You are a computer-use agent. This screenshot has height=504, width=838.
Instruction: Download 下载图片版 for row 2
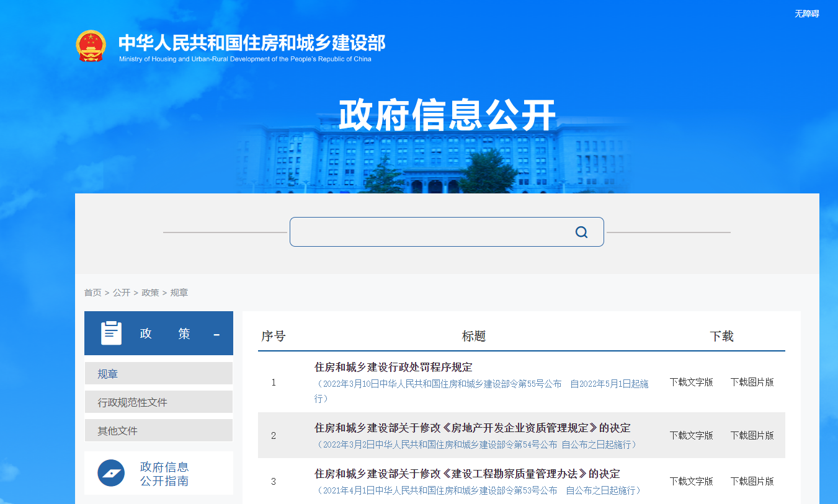click(752, 435)
